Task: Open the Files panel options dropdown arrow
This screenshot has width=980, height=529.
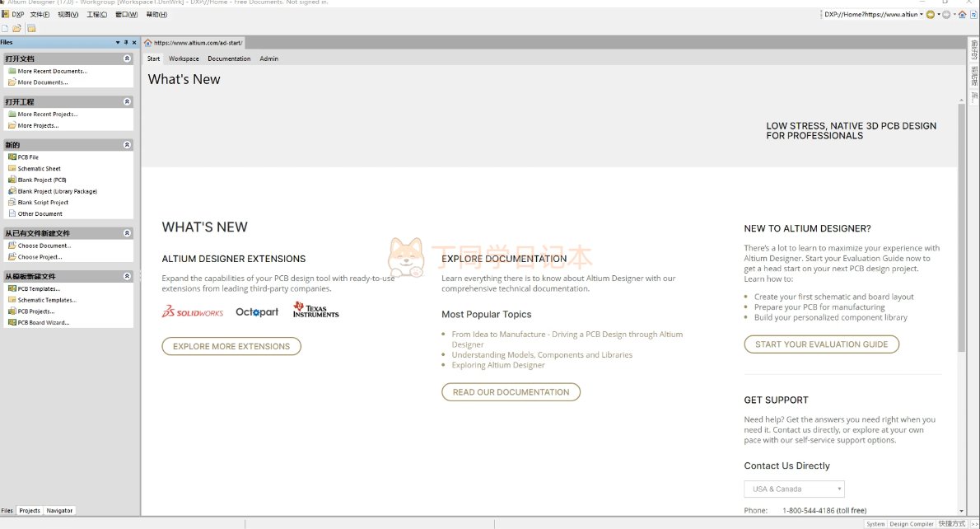Action: click(118, 43)
